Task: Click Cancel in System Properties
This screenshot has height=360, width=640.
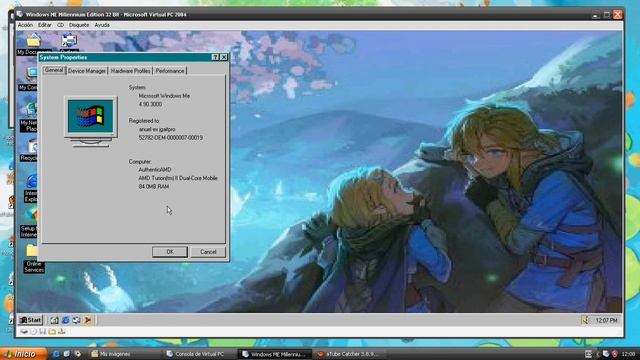Action: tap(208, 252)
